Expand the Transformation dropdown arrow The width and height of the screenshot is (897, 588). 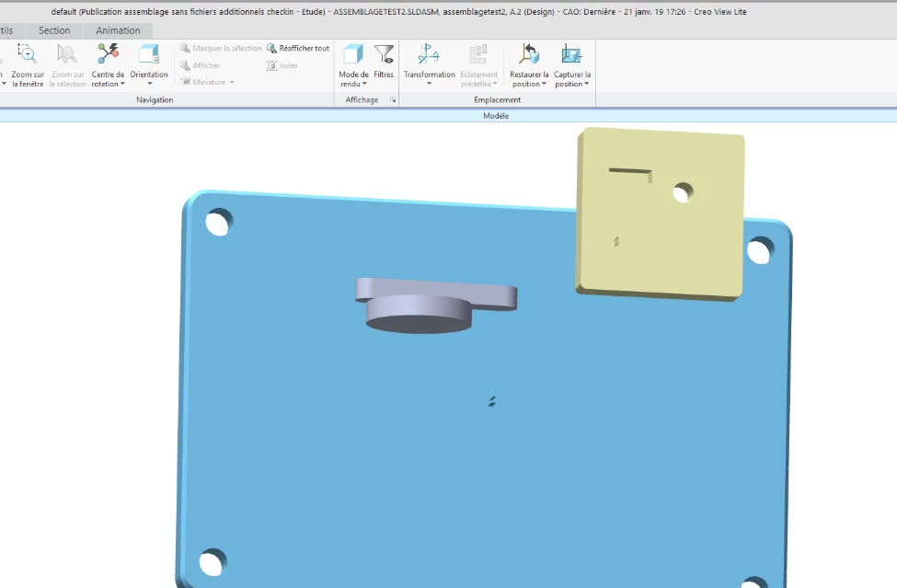click(x=429, y=84)
